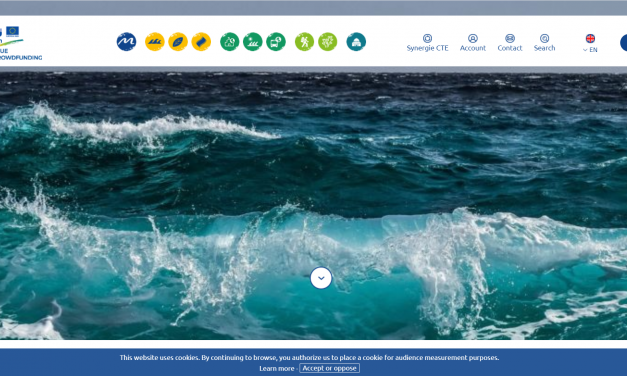Expand the EN language dropdown

pos(590,50)
